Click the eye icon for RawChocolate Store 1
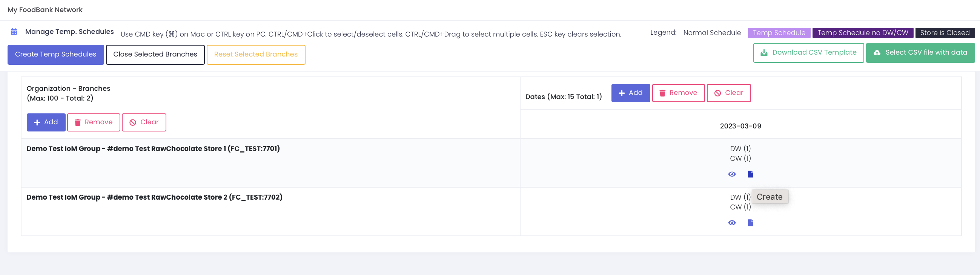This screenshot has height=275, width=980. (731, 174)
